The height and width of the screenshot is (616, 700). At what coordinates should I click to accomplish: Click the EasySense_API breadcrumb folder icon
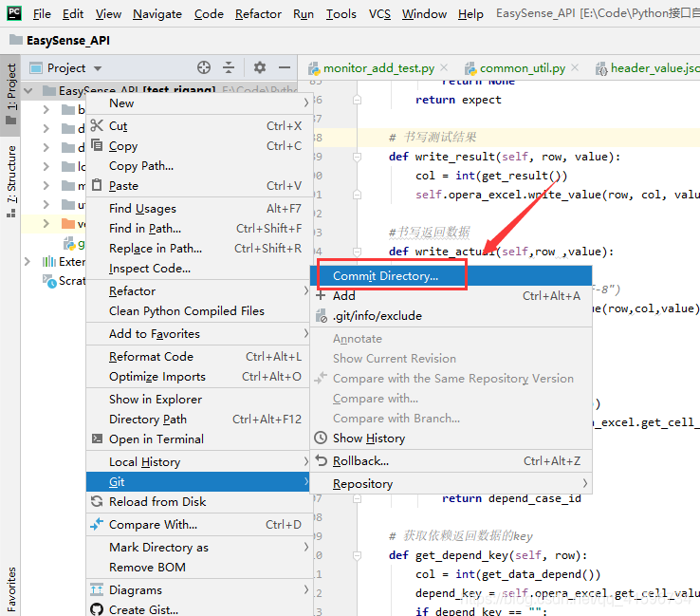click(x=16, y=40)
